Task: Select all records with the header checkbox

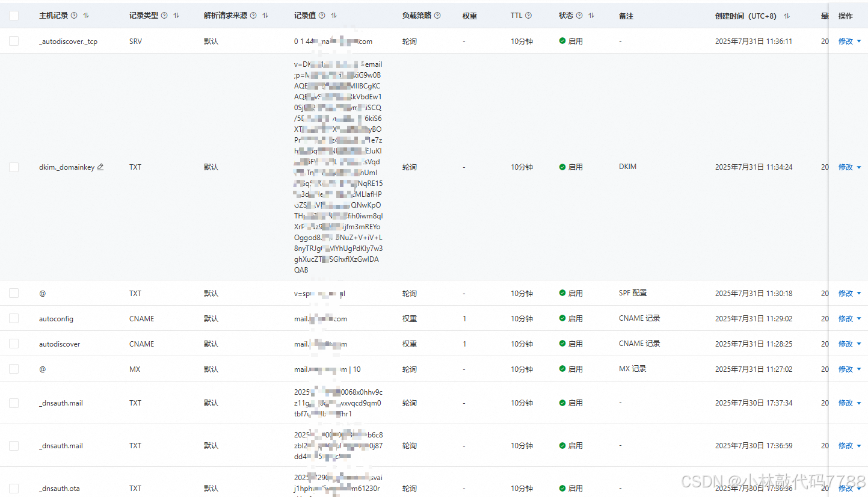Action: tap(14, 15)
